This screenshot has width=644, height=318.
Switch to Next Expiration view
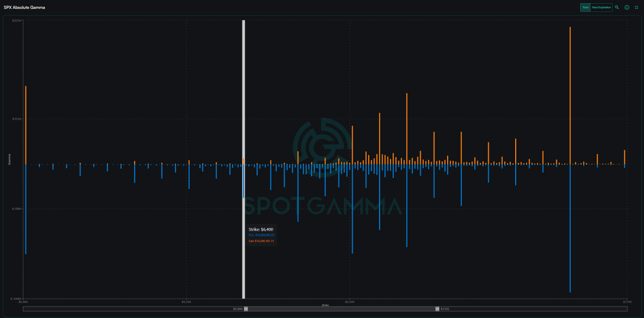tap(602, 8)
